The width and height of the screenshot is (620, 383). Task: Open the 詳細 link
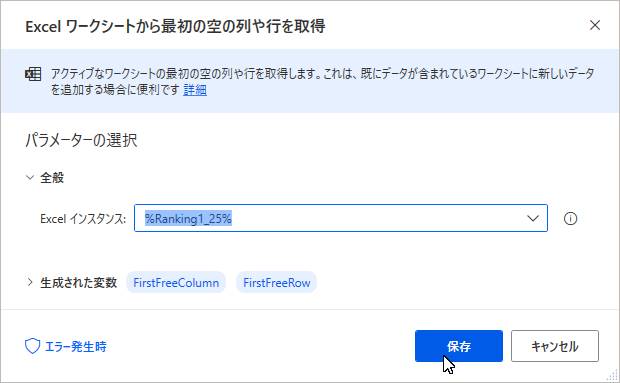point(195,90)
